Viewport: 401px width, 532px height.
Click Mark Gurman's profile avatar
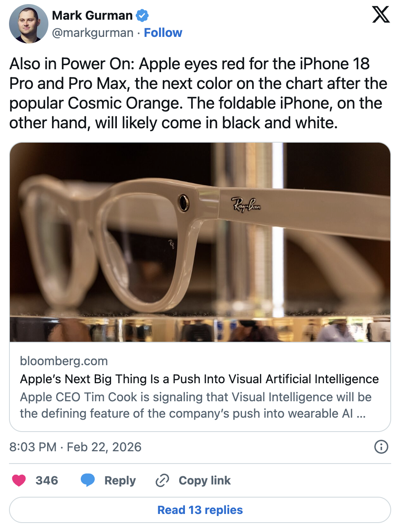click(28, 24)
